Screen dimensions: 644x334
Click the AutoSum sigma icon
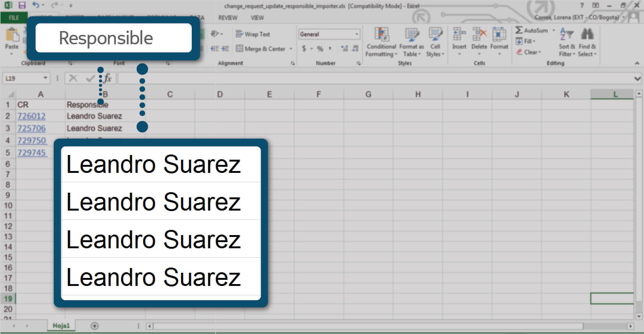(x=519, y=31)
